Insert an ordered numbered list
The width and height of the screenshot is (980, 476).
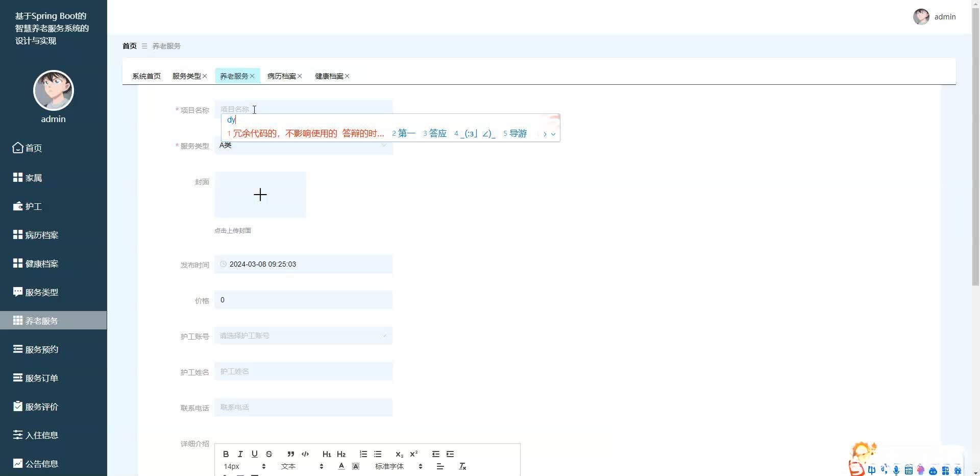(363, 454)
